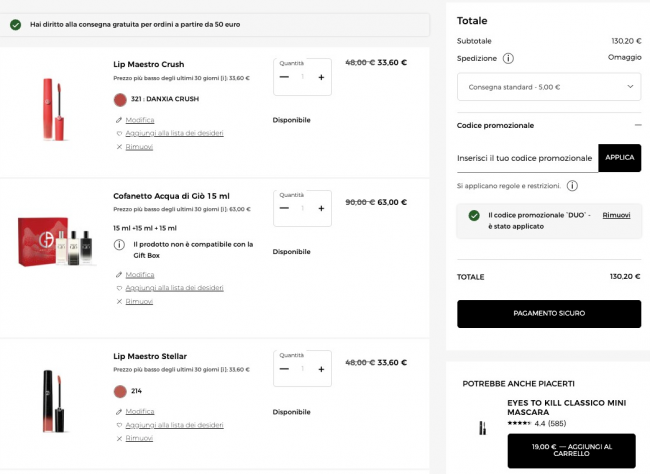650x474 pixels.
Task: Decrease quantity of Lip Maestro Crush
Action: coord(284,77)
